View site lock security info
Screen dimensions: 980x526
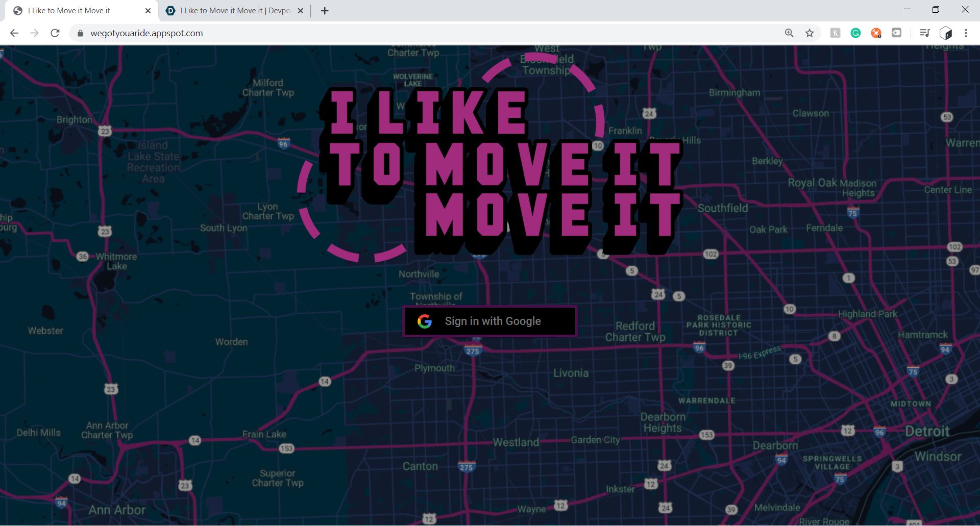tap(80, 33)
